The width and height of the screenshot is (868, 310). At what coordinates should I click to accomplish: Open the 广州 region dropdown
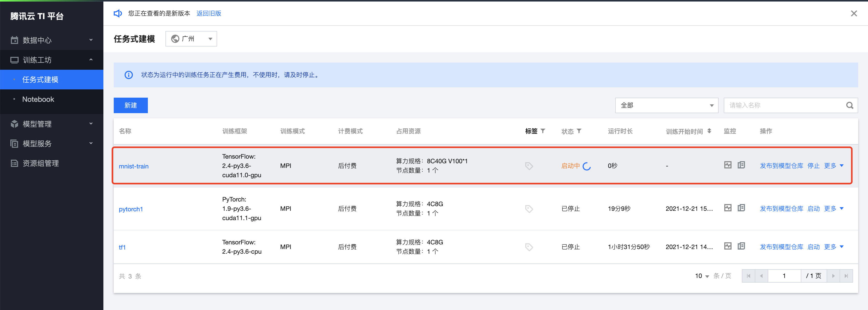tap(191, 39)
